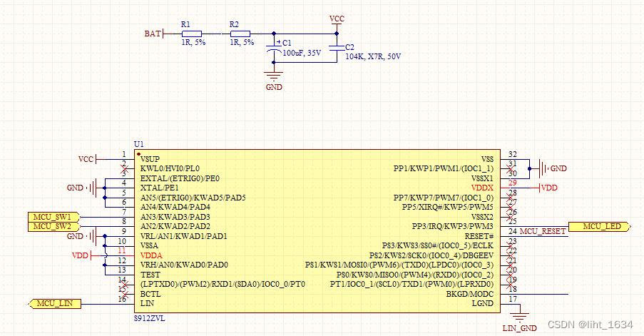Select the U1 designator label

click(x=139, y=144)
